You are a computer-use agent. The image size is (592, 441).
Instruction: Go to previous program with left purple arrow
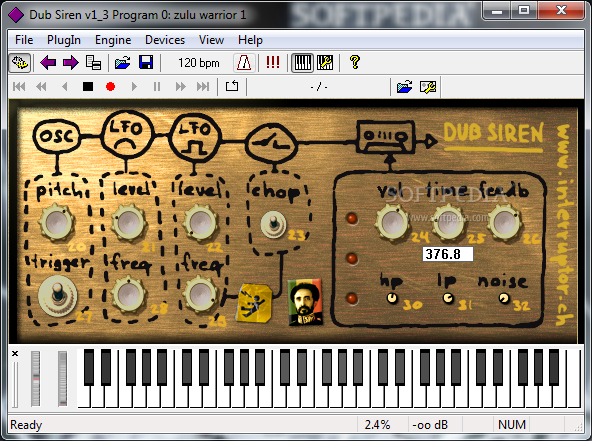pos(48,62)
